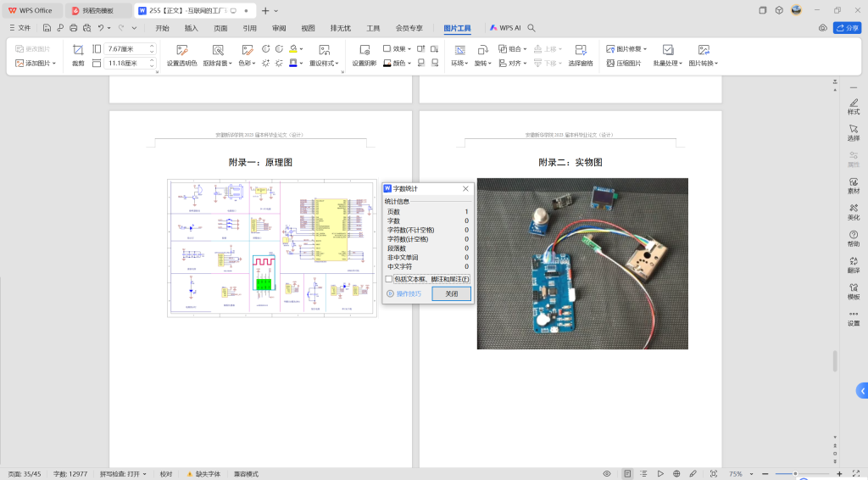
Task: Click Reset Style (重设样式) icon
Action: click(324, 50)
